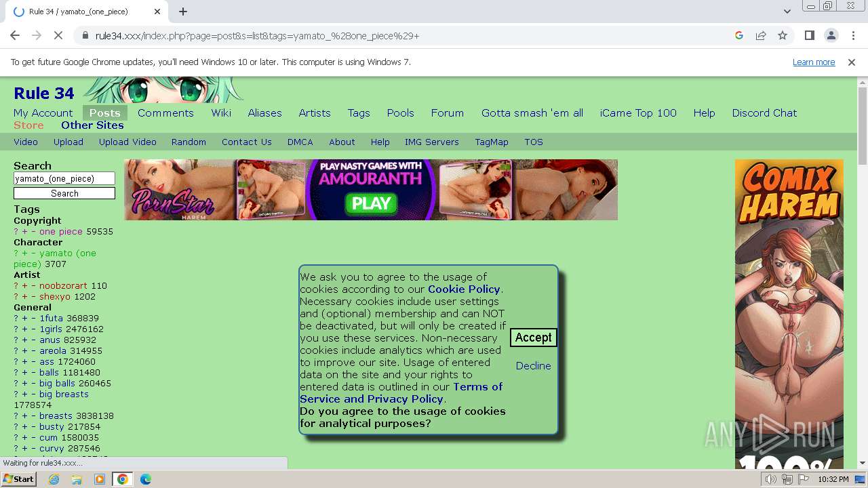868x488 pixels.
Task: Dismiss the Chrome update info bar
Action: [852, 62]
